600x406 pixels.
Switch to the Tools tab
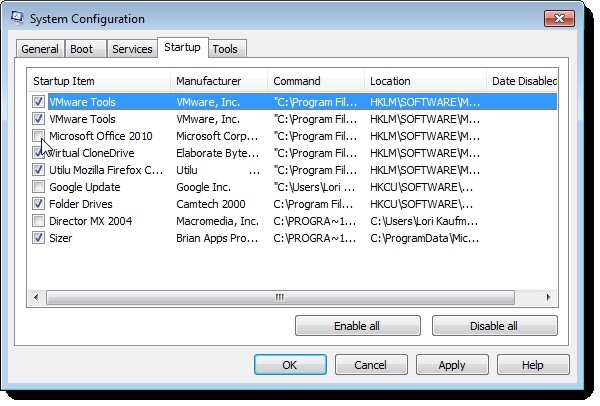click(226, 49)
